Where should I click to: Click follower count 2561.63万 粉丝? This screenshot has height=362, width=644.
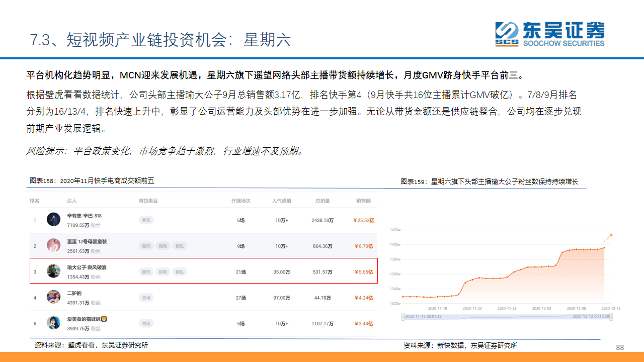[x=84, y=251]
